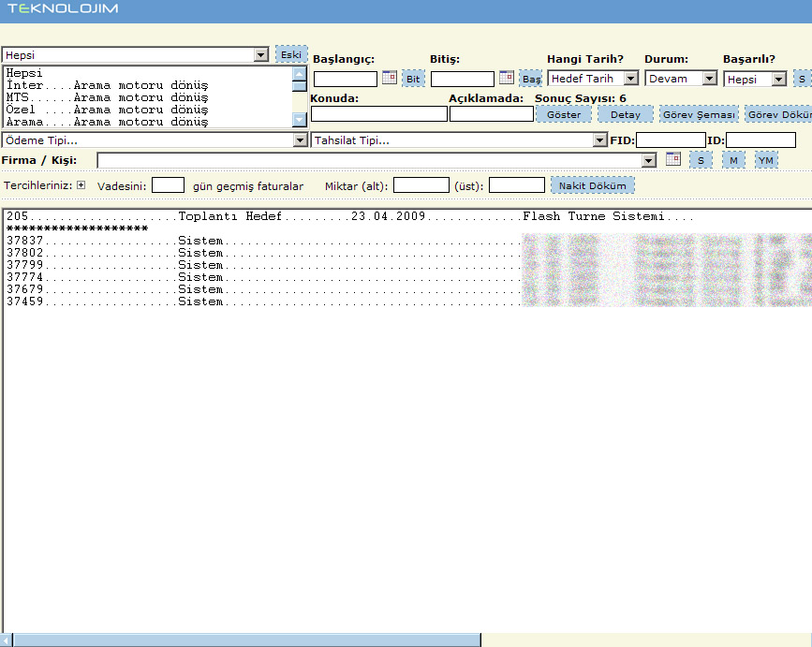Open the Başlangıç date calendar icon
This screenshot has height=647, width=812.
point(390,78)
